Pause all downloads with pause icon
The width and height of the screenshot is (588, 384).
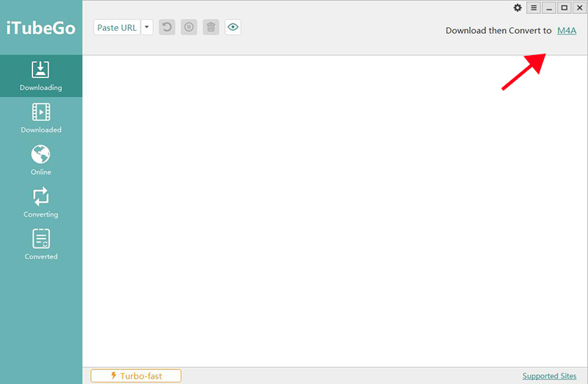pos(189,27)
